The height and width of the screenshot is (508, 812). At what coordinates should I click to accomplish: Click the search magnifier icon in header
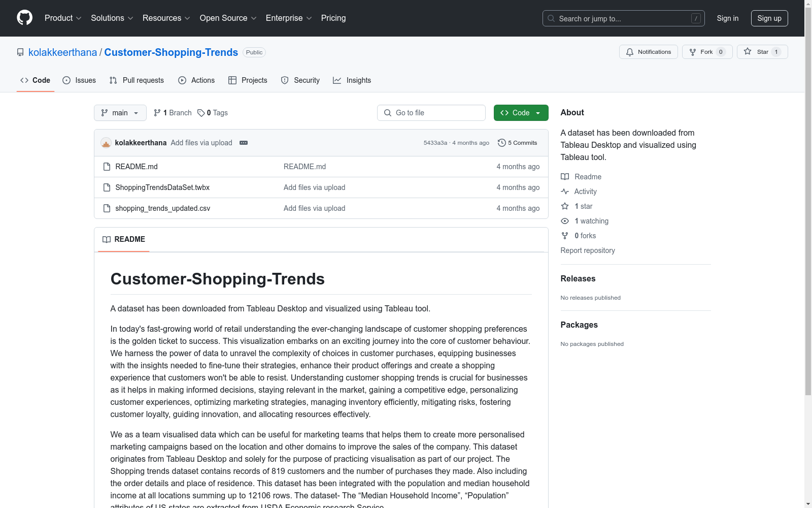pyautogui.click(x=551, y=18)
